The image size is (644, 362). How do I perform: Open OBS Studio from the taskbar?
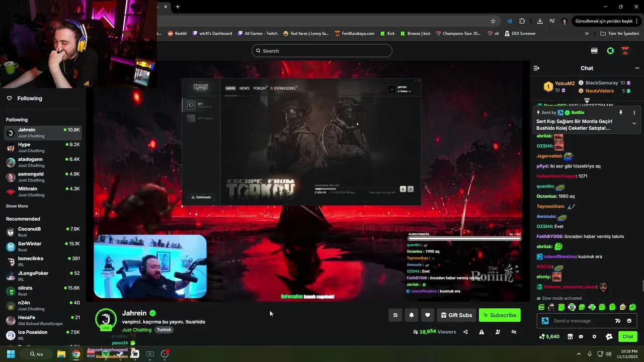(165, 354)
